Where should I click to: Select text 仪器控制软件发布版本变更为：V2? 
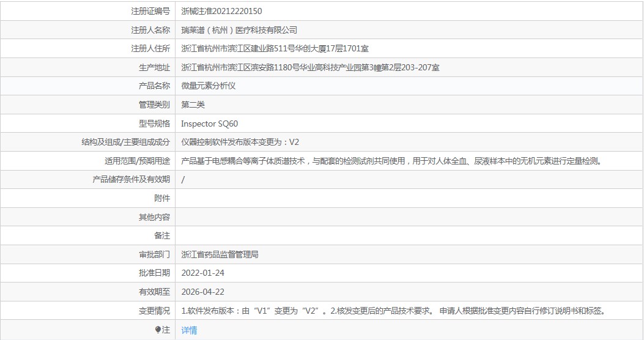coord(240,142)
